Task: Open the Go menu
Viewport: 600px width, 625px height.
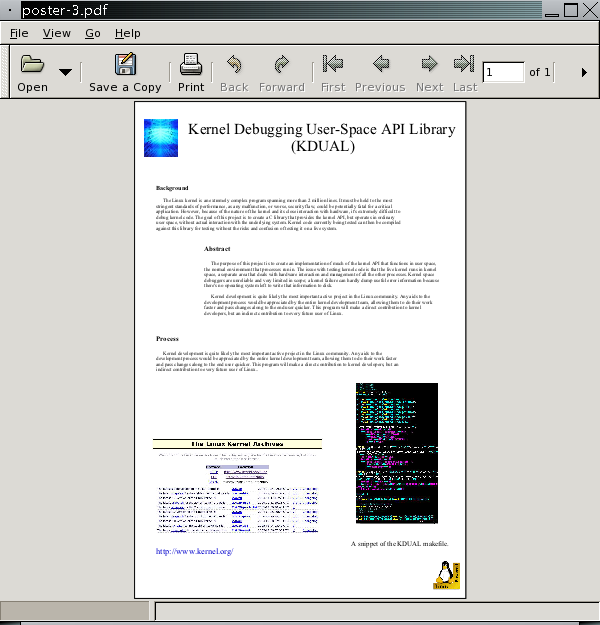Action: tap(92, 33)
